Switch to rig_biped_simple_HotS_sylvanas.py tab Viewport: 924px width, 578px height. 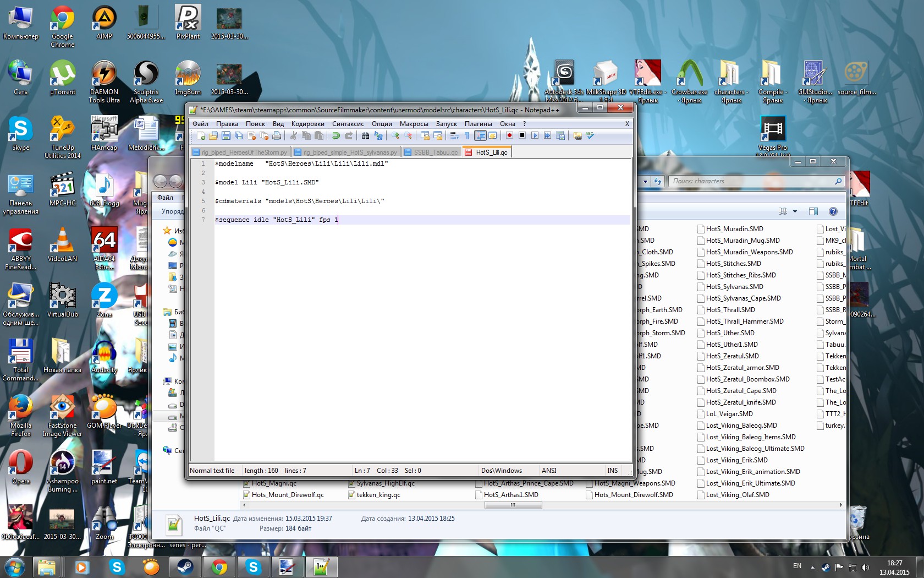click(x=346, y=152)
